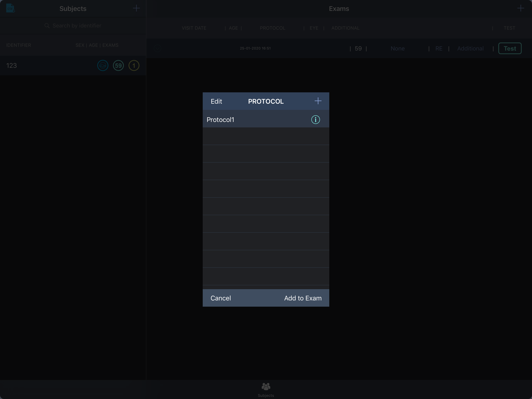Click the age 59 badge icon
This screenshot has width=532, height=399.
[x=118, y=65]
